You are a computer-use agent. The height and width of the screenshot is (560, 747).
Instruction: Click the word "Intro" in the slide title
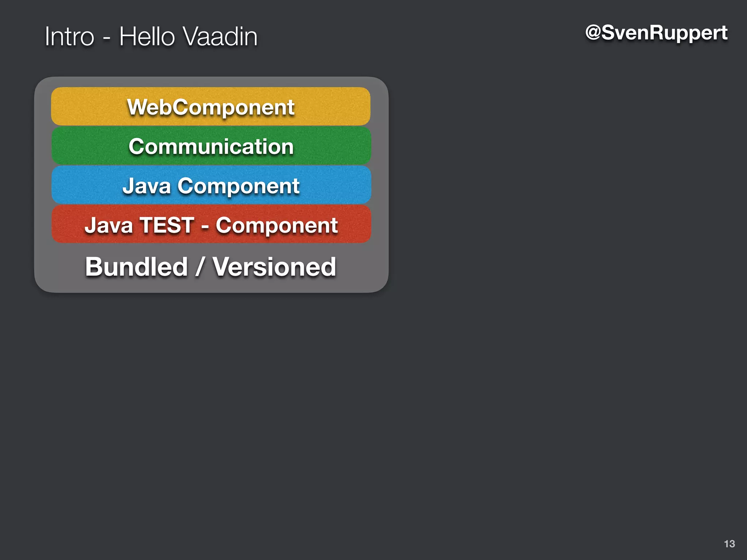pos(69,36)
